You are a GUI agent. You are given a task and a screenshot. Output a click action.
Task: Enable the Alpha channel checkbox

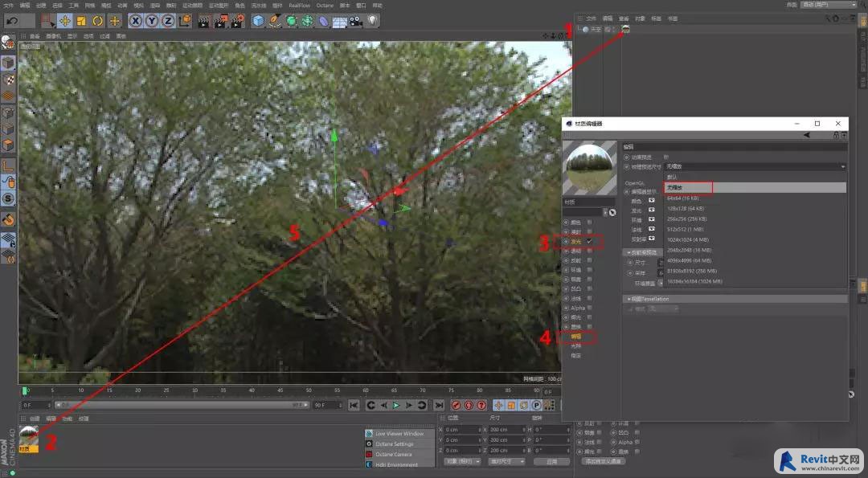tap(590, 308)
